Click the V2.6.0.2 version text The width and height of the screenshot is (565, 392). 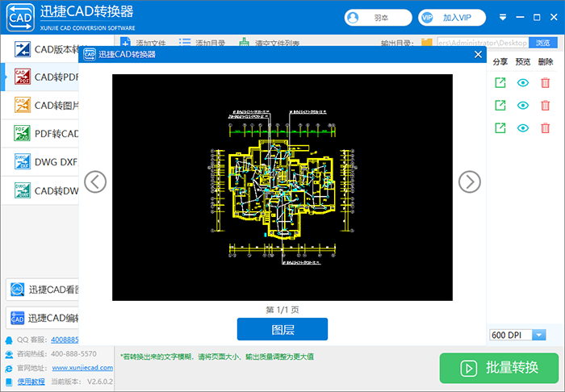point(100,382)
